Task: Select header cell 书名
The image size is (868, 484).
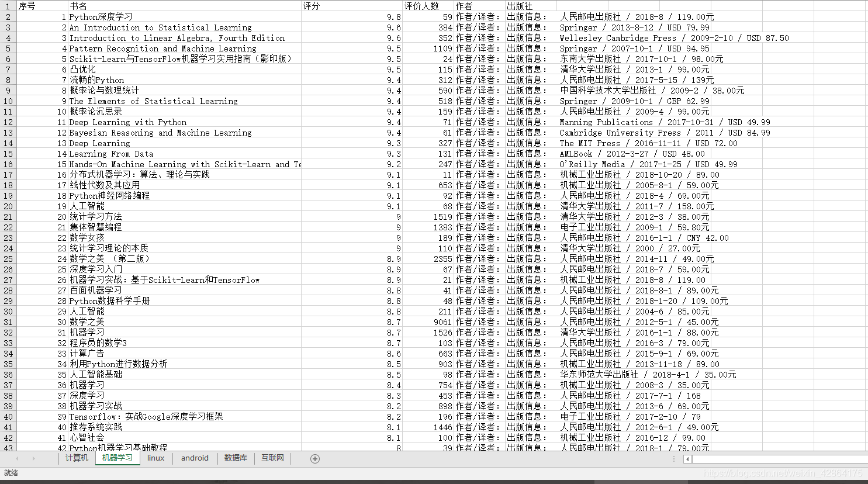Action: point(185,6)
